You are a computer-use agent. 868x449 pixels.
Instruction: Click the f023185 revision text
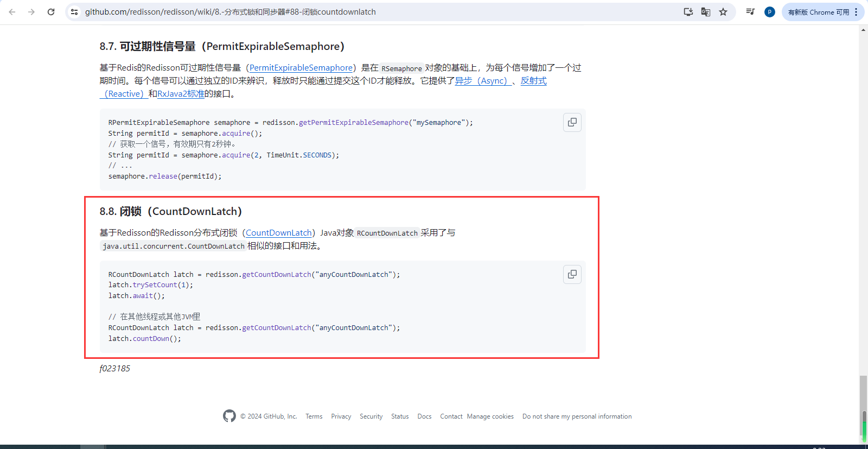click(115, 368)
